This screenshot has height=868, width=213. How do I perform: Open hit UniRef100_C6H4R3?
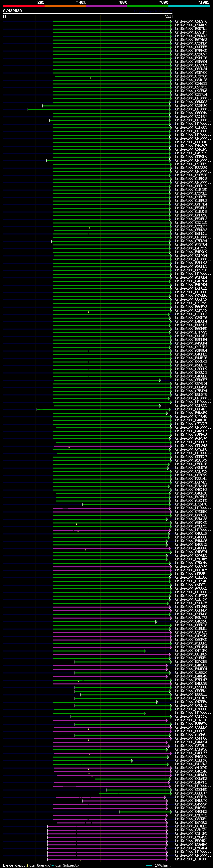191,409
